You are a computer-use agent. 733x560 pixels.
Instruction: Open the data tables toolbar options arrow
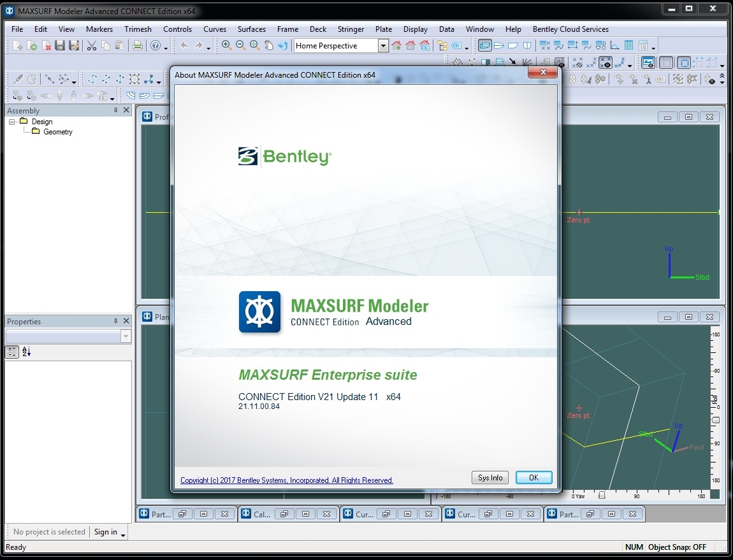coord(653,48)
